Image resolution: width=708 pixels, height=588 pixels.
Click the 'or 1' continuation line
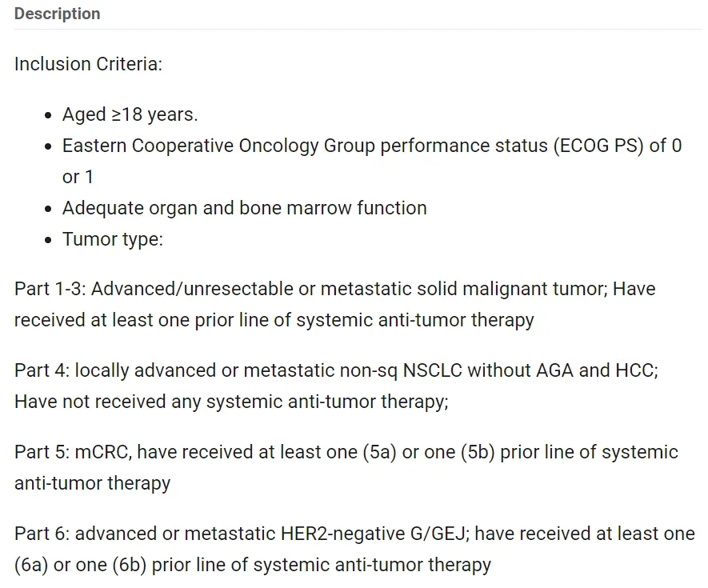[x=78, y=177]
